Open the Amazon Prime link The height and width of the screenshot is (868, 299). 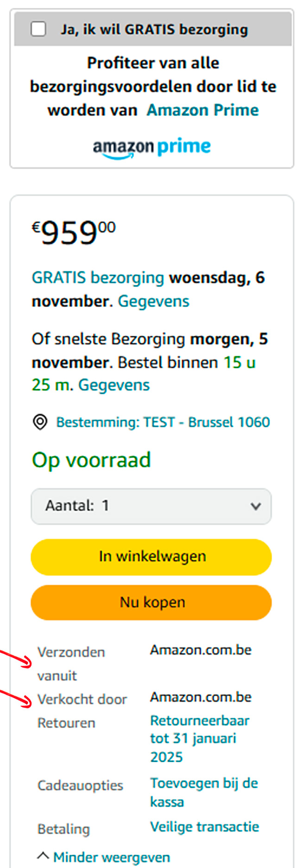click(203, 110)
